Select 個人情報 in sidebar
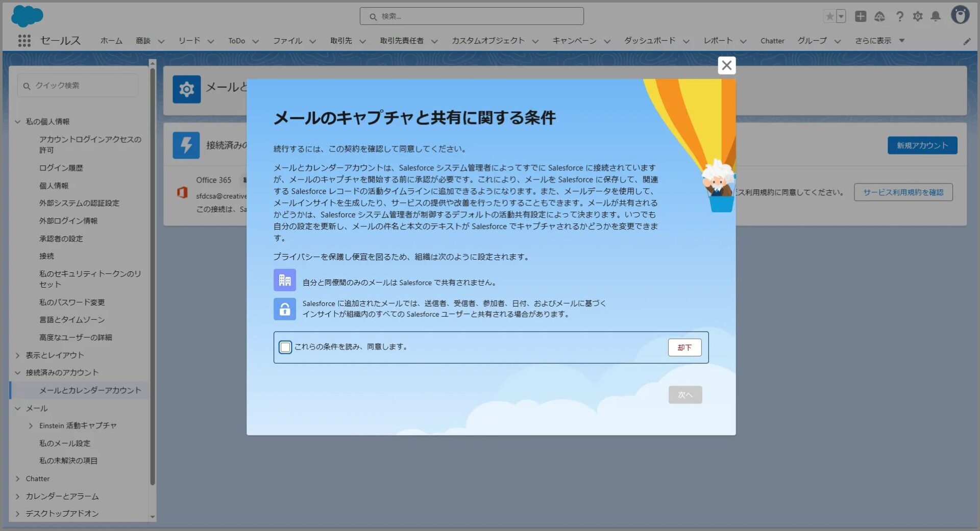This screenshot has width=980, height=531. pos(54,186)
